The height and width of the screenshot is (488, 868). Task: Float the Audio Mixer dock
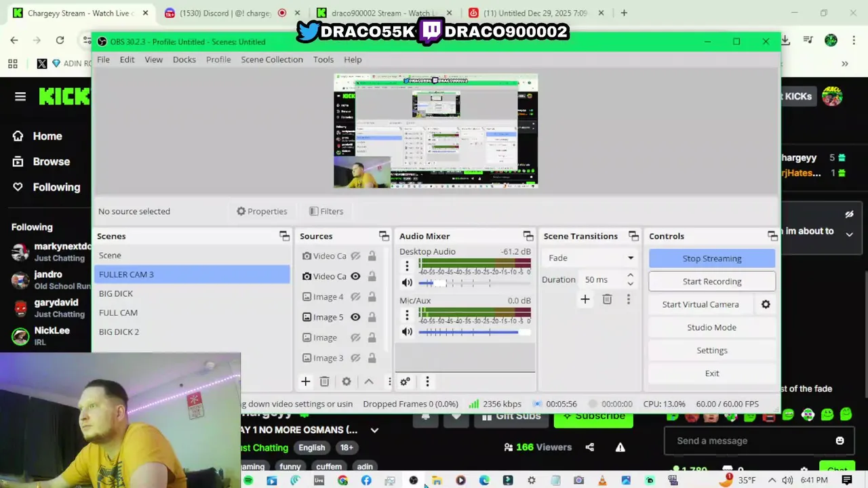pos(528,236)
